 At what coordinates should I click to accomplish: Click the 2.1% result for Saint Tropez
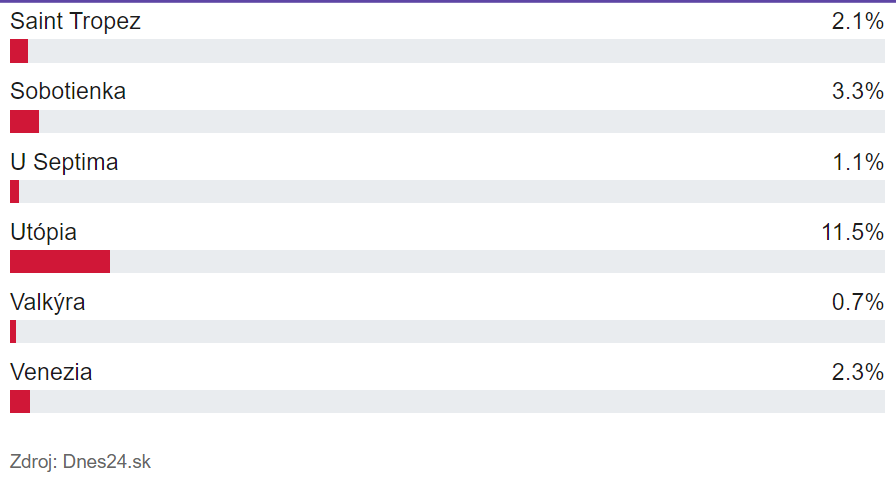pos(857,21)
